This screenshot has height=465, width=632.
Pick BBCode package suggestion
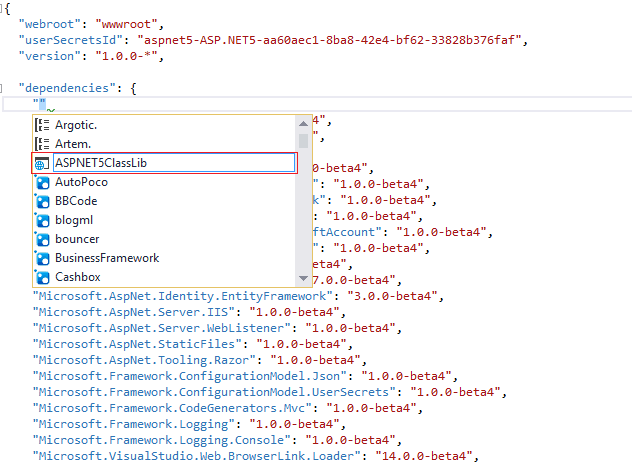[x=164, y=201]
